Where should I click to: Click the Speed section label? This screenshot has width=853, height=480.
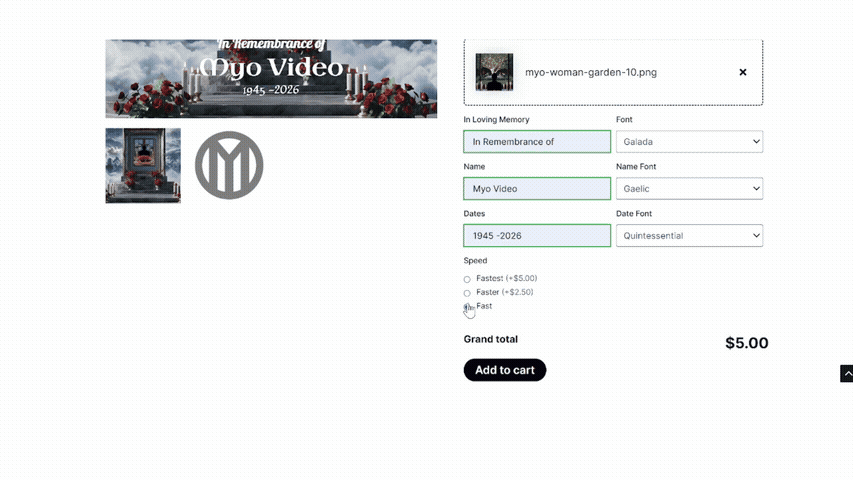pos(475,261)
